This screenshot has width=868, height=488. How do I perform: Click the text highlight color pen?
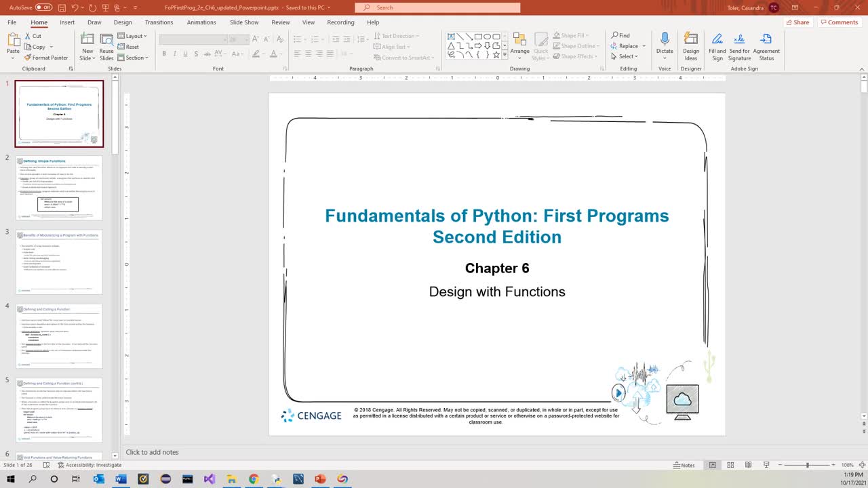(x=257, y=54)
